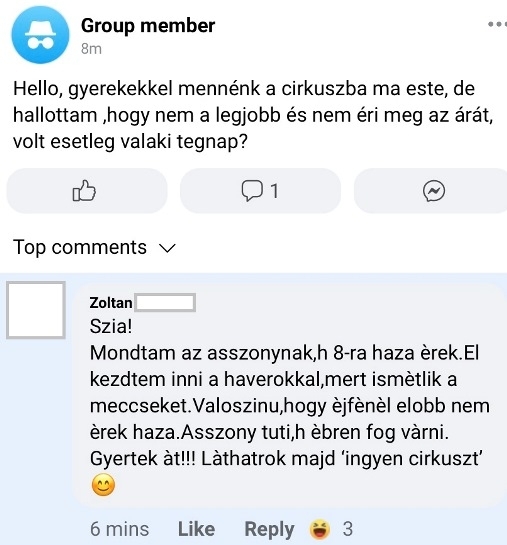Tap the comment count number 1
This screenshot has height=545, width=507.
274,191
